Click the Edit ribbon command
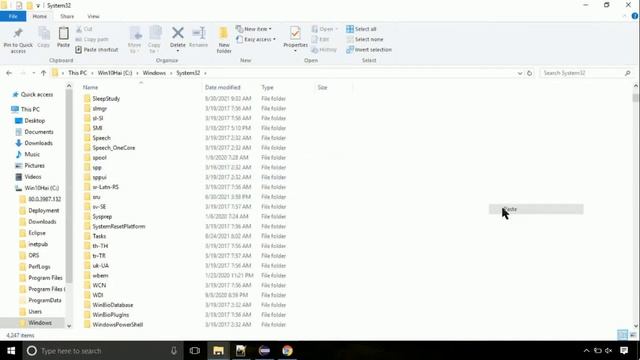The image size is (640, 360). tap(320, 39)
